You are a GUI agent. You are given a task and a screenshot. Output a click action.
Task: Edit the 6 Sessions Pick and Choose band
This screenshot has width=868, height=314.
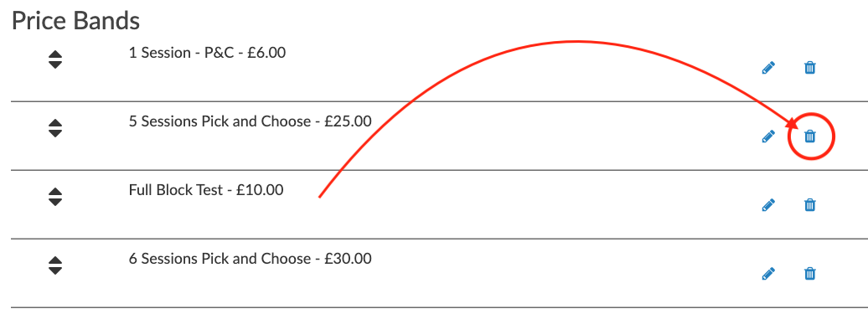point(768,274)
